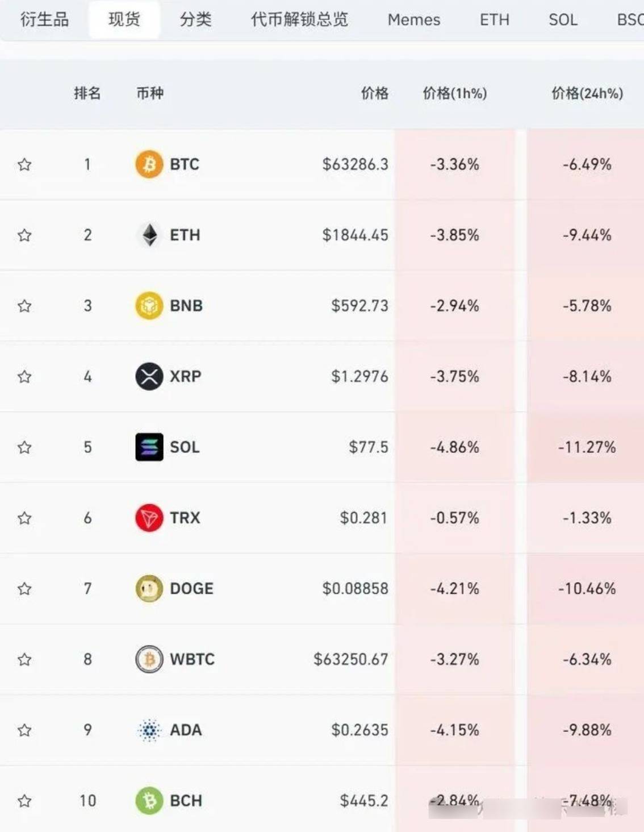Click the ETH 24h change cell -9.44%

pyautogui.click(x=587, y=235)
